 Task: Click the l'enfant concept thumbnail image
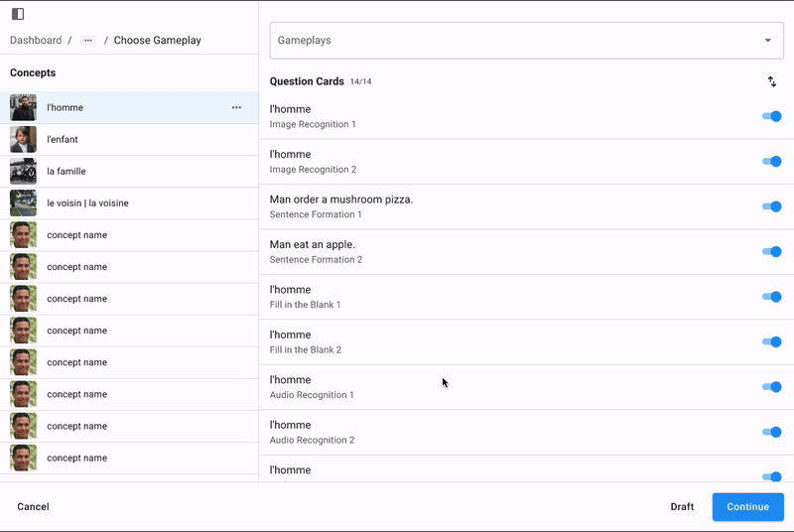point(23,139)
